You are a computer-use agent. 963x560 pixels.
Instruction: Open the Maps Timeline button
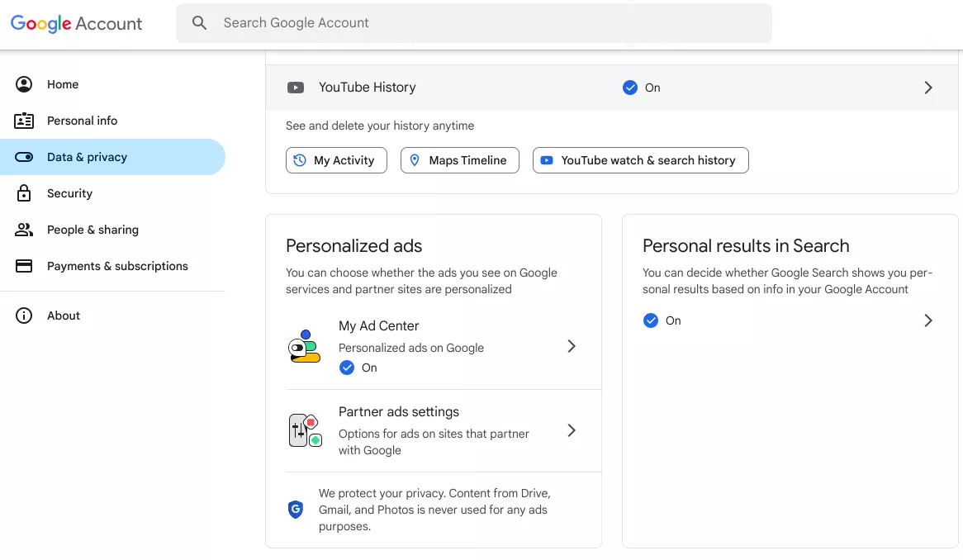tap(459, 160)
